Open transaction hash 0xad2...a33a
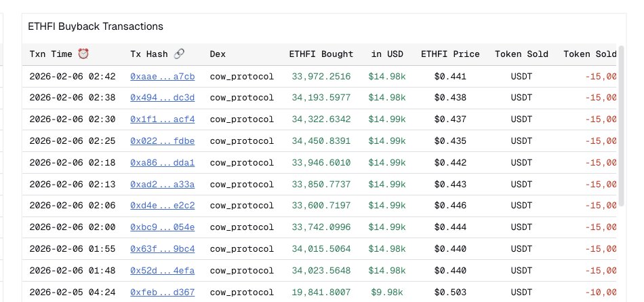Viewport: 644px width, 302px height. click(x=163, y=185)
